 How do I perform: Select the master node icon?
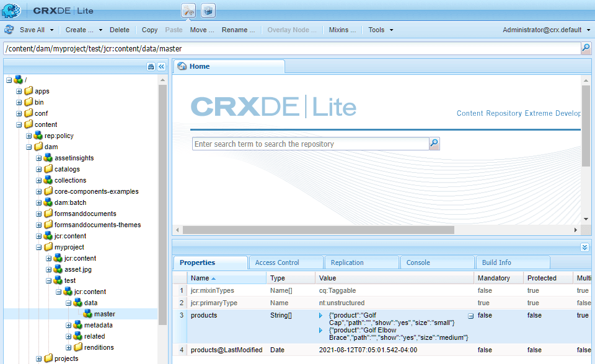point(87,314)
